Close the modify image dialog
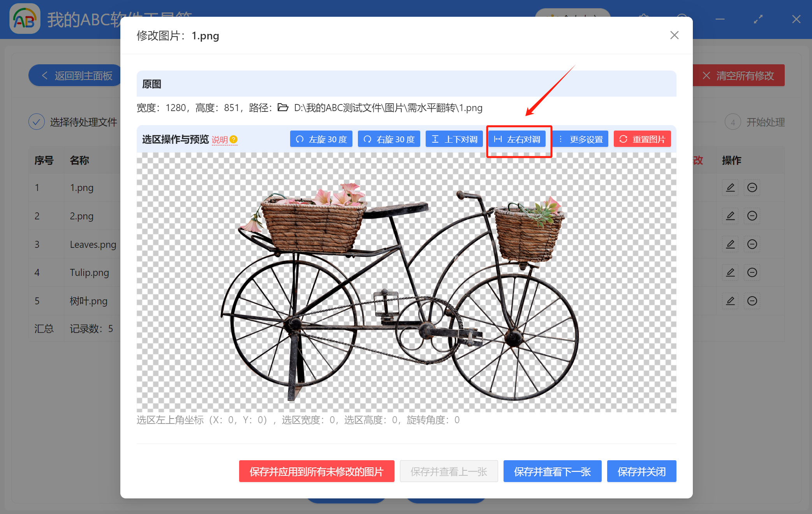This screenshot has height=514, width=812. point(674,35)
